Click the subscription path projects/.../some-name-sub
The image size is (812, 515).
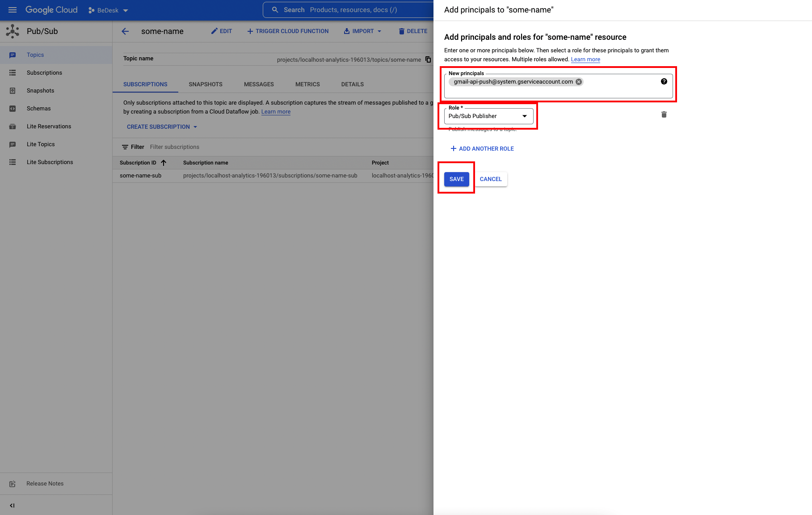click(x=270, y=176)
